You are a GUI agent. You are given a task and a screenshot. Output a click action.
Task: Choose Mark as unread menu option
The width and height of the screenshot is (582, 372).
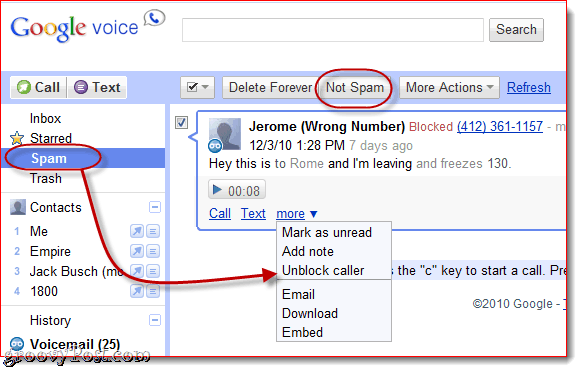tap(327, 232)
